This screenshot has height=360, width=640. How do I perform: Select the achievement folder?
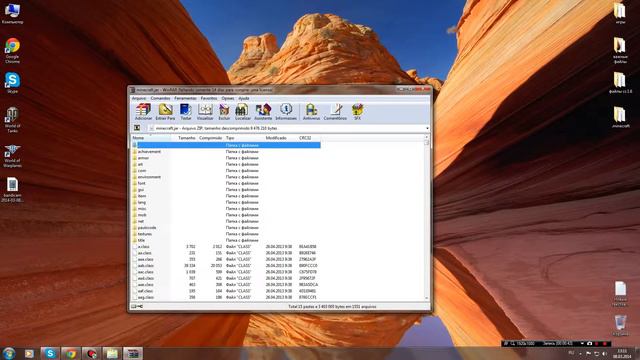[149, 151]
